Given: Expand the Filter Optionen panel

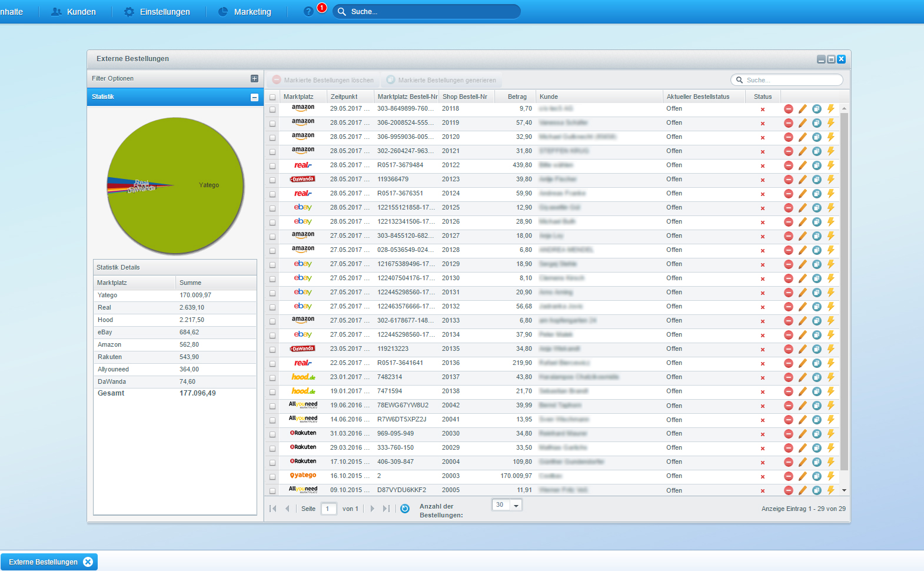Looking at the screenshot, I should pos(254,79).
